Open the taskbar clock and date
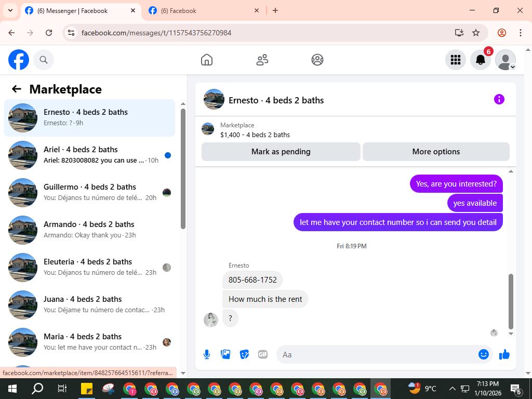The height and width of the screenshot is (399, 532). 487,389
